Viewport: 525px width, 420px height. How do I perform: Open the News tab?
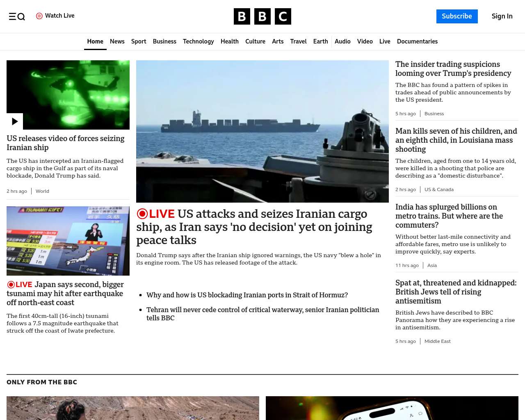pos(117,41)
